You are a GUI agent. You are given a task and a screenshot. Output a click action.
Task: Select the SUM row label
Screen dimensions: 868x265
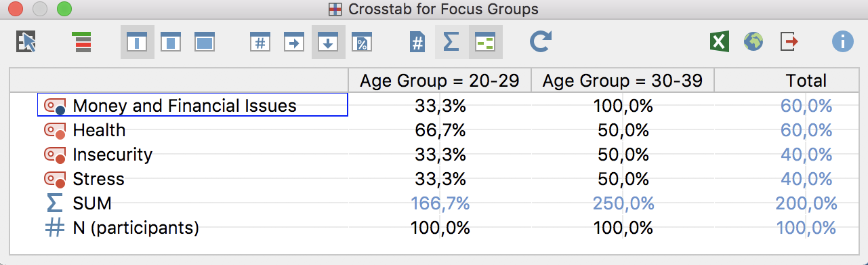click(x=92, y=203)
